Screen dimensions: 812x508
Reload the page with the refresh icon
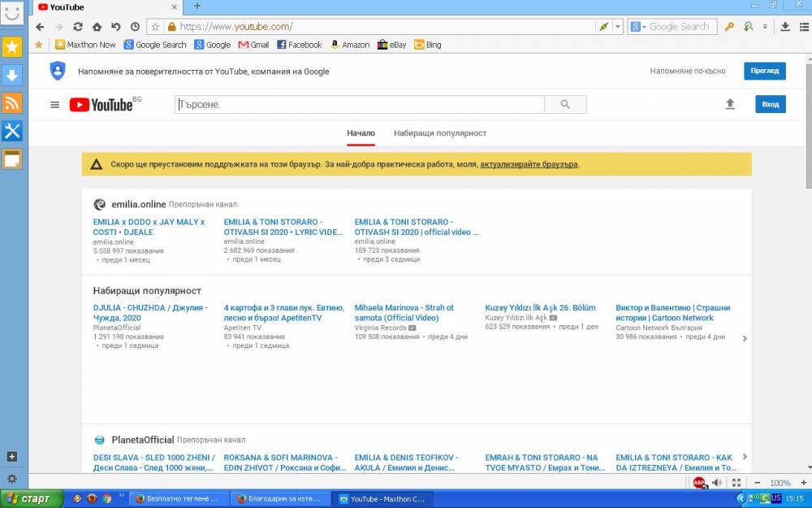(x=78, y=27)
